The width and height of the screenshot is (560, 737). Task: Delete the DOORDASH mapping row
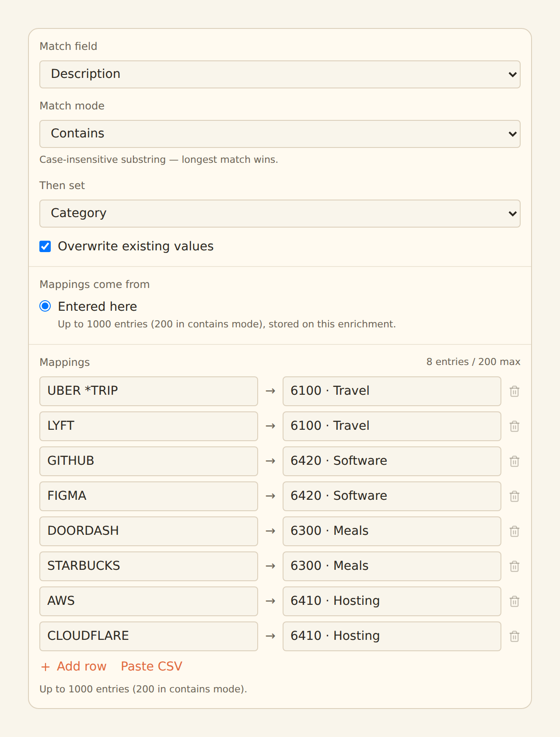[x=514, y=531]
